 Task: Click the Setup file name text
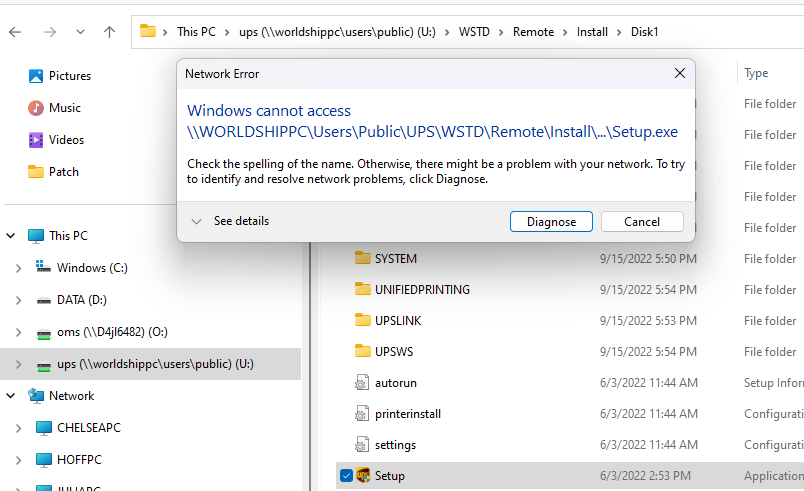[390, 476]
